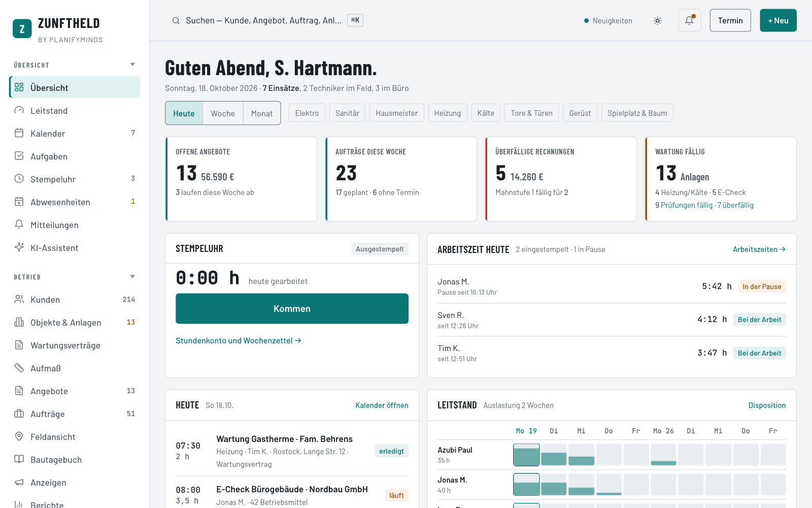The image size is (812, 508).
Task: Go to Aufgaben in the sidebar
Action: pos(75,156)
